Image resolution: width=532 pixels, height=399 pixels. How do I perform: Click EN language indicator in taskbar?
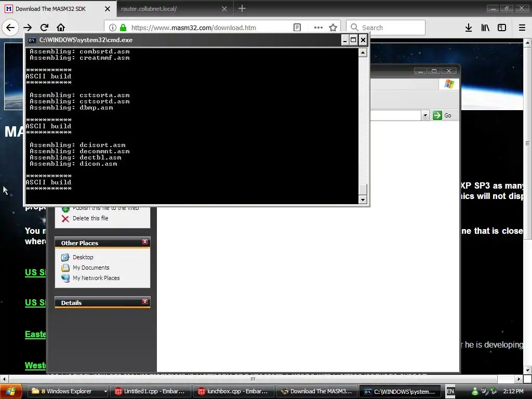click(x=450, y=391)
